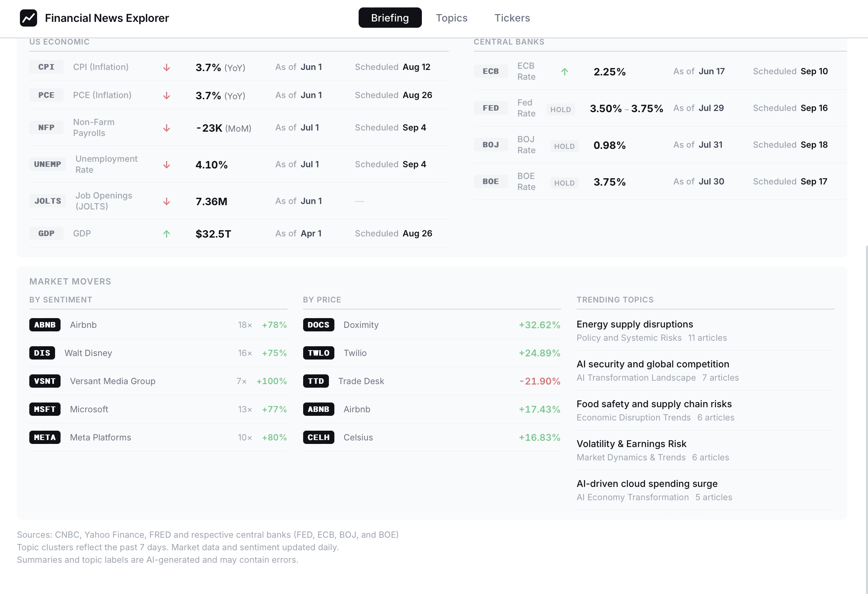Click the CPI indicator badge
The width and height of the screenshot is (868, 594).
point(46,67)
